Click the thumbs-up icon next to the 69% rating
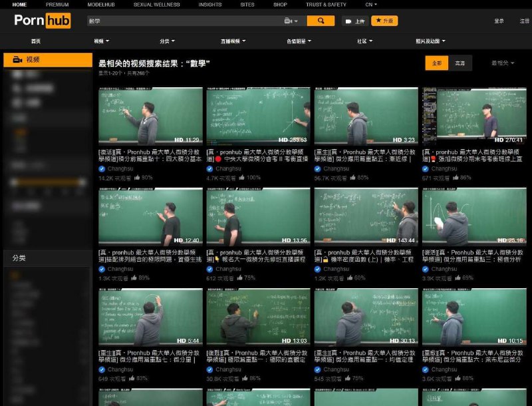The height and width of the screenshot is (406, 532). (x=457, y=278)
